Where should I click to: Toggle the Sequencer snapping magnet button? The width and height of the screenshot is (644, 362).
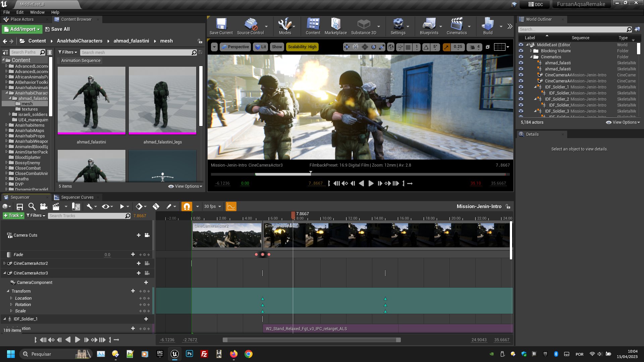(x=186, y=206)
